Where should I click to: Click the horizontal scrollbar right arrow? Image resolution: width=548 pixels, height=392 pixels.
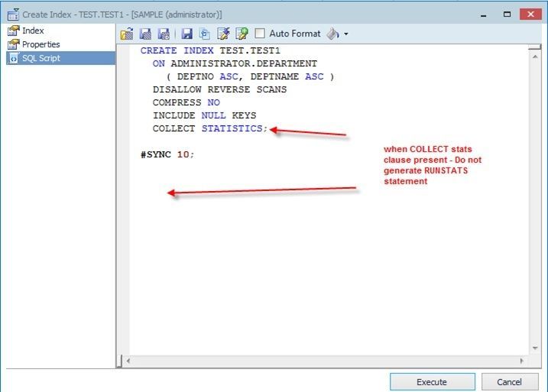pyautogui.click(x=522, y=361)
